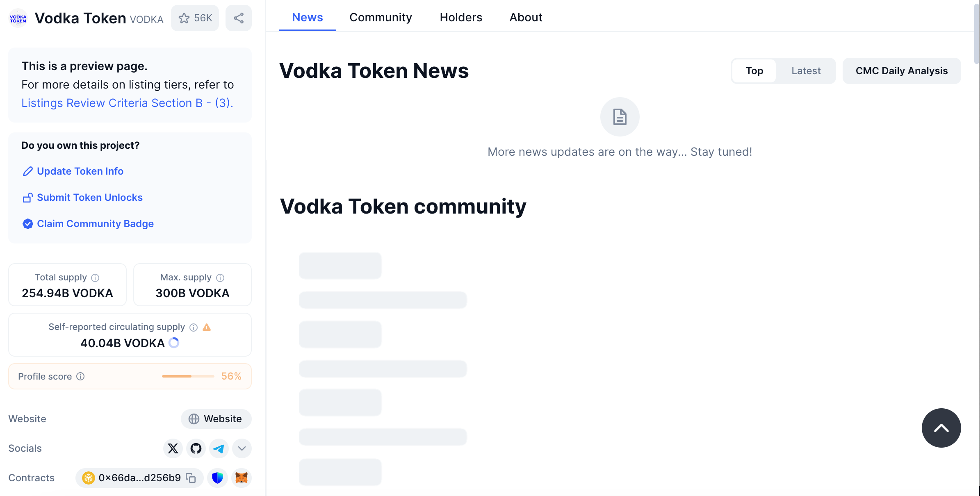The width and height of the screenshot is (980, 496).
Task: Select the Top news filter
Action: 754,71
